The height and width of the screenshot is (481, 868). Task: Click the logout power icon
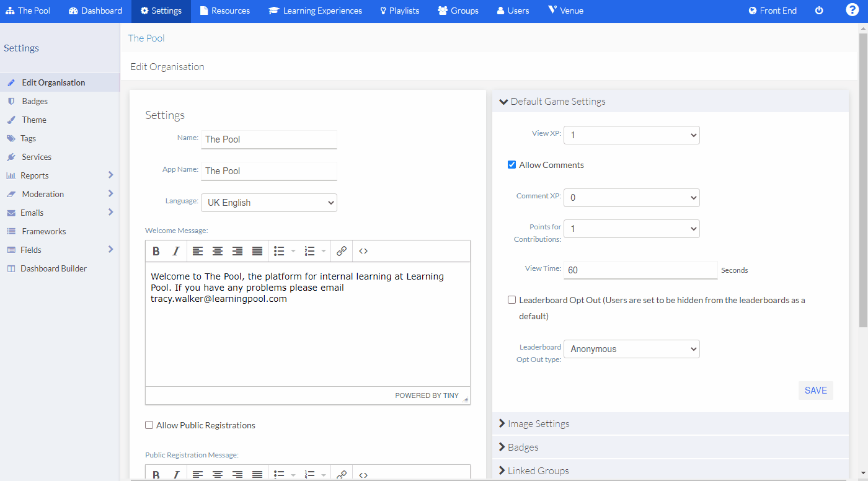(x=819, y=10)
